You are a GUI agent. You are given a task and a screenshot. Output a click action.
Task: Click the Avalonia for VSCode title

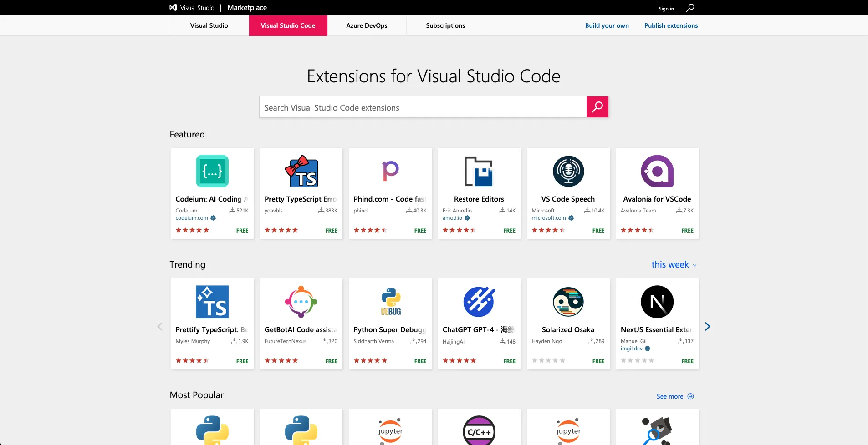657,199
